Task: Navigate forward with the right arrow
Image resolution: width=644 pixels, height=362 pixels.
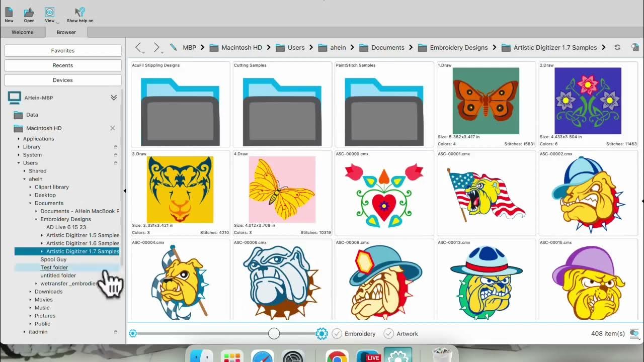Action: click(x=156, y=47)
